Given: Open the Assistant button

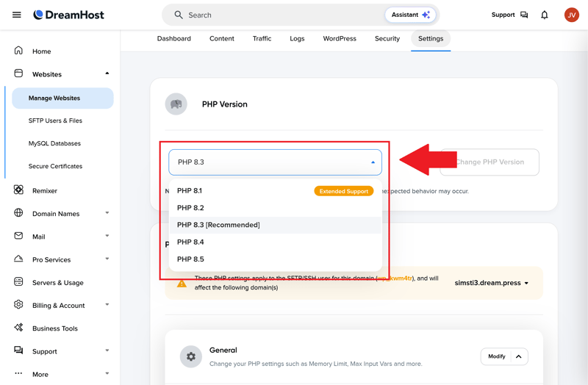Looking at the screenshot, I should (x=411, y=15).
